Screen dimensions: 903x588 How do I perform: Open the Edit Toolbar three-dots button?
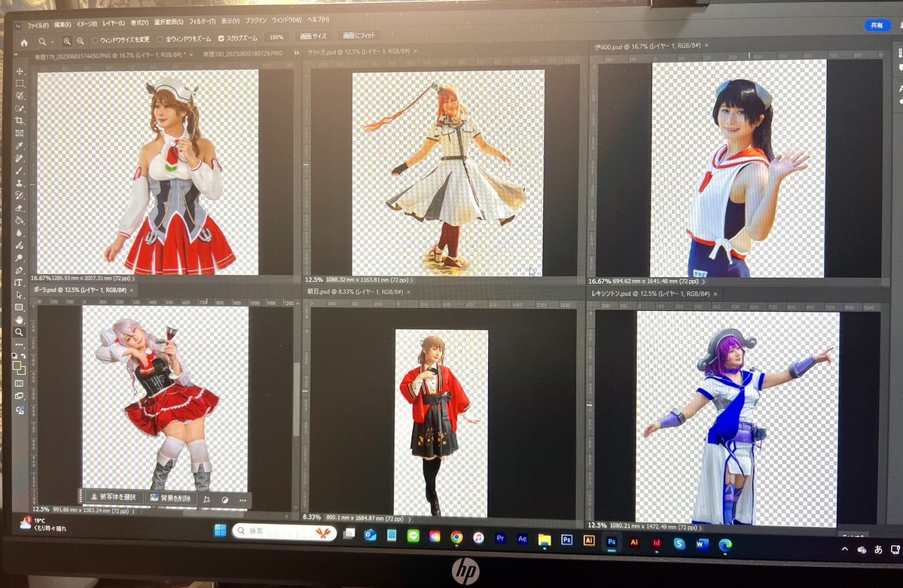tap(19, 345)
